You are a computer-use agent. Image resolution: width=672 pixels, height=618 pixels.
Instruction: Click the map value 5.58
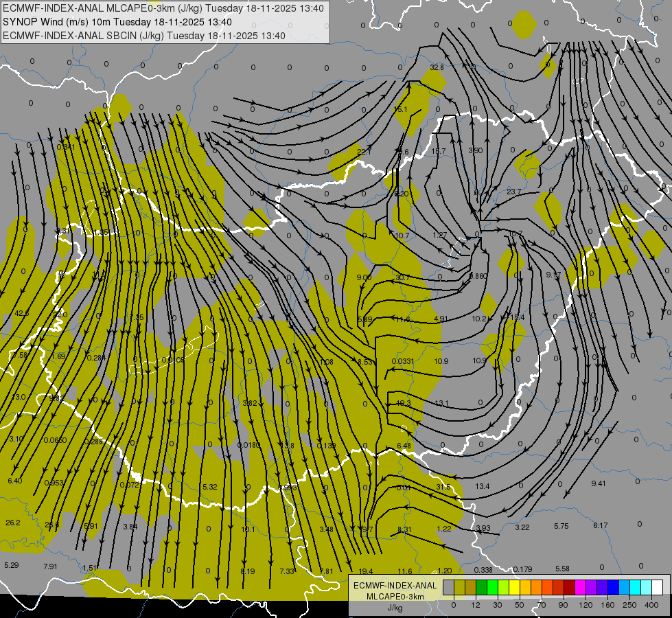pos(562,569)
